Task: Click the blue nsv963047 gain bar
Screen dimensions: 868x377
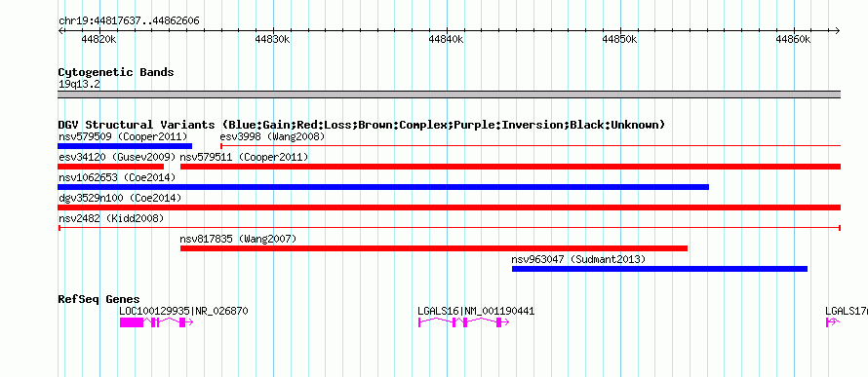Action: [x=660, y=269]
